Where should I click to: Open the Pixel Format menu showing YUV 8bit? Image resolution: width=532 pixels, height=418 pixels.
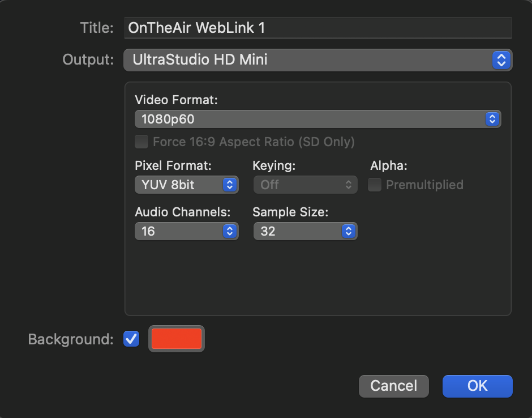[187, 185]
